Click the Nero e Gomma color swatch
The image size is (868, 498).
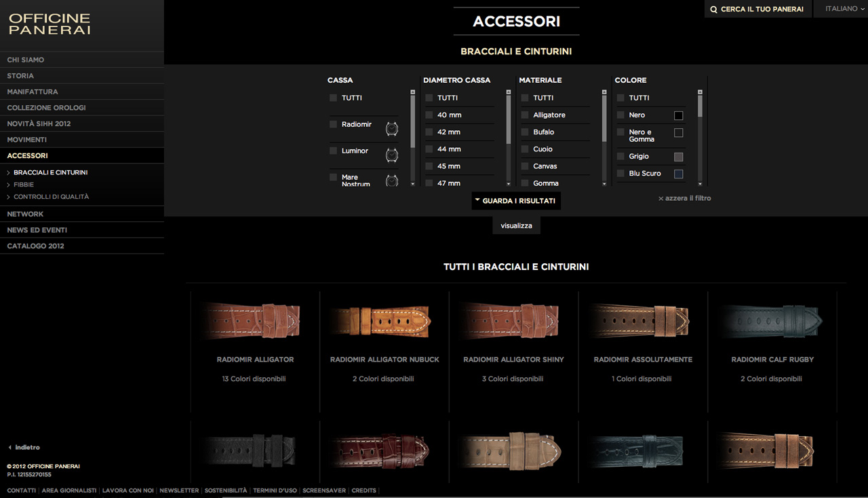click(x=678, y=133)
